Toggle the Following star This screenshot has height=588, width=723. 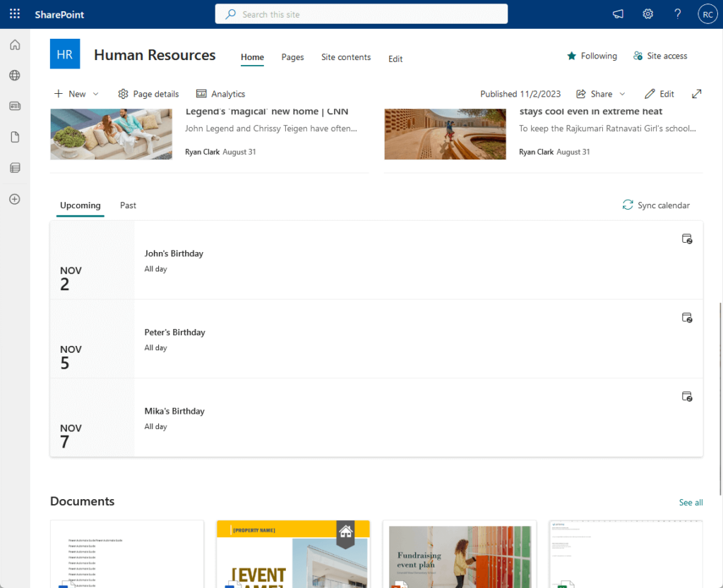point(592,56)
